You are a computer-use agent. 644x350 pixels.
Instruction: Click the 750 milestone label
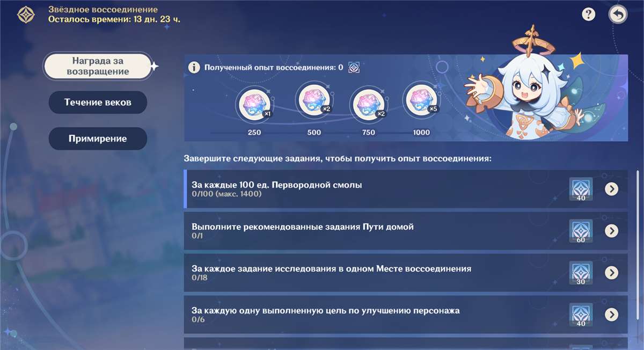click(x=368, y=132)
